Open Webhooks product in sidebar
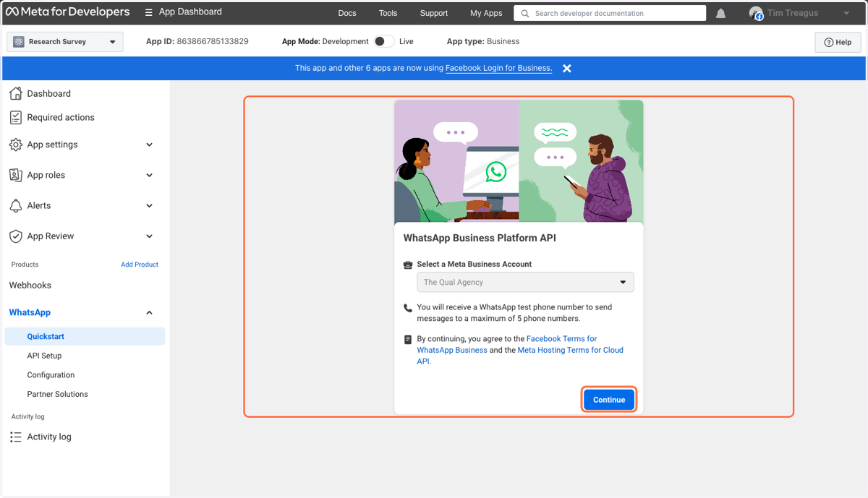The width and height of the screenshot is (868, 498). (30, 286)
